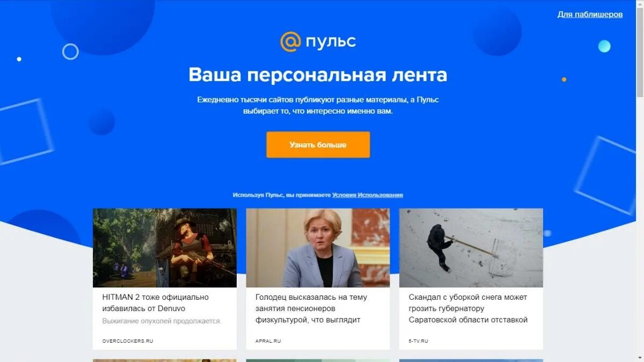
Task: Open headline Скандал с уборкой снега
Action: point(468,308)
